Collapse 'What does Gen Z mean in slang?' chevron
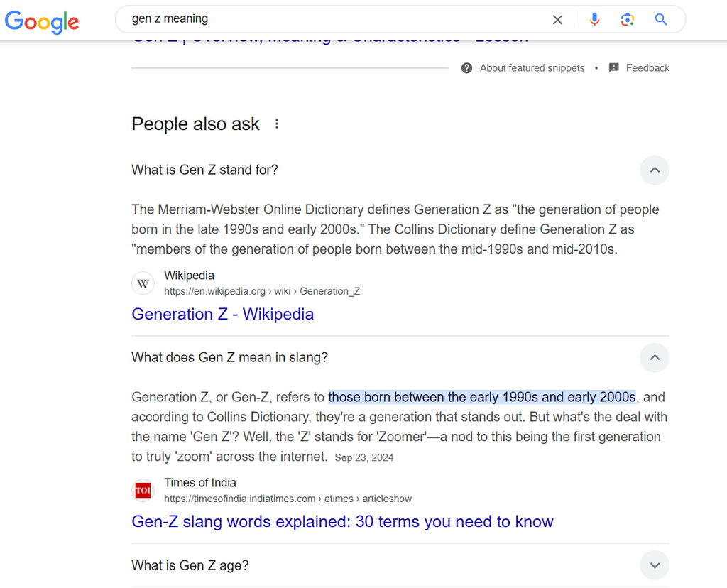Screen dimensions: 727x588 point(654,357)
